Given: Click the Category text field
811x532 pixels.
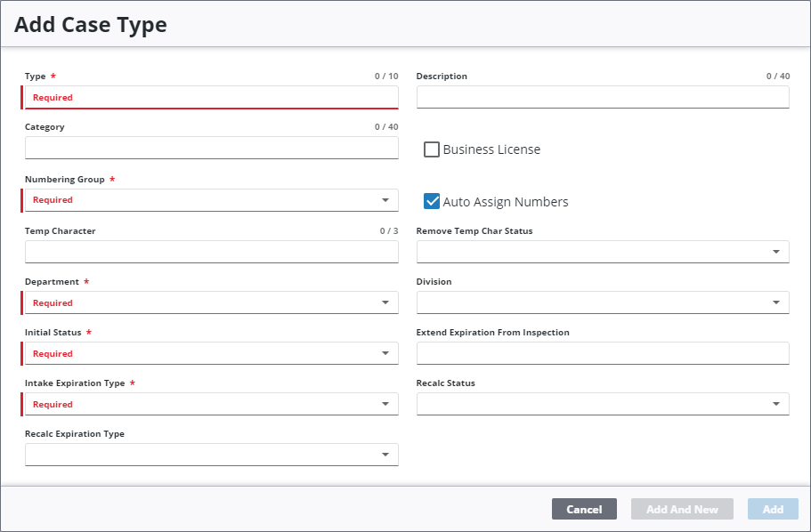Looking at the screenshot, I should (211, 149).
